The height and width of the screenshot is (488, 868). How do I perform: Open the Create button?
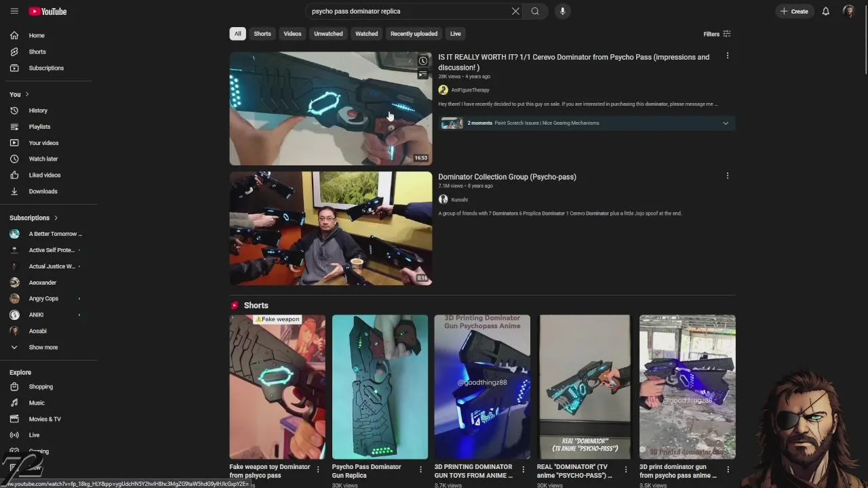[794, 12]
